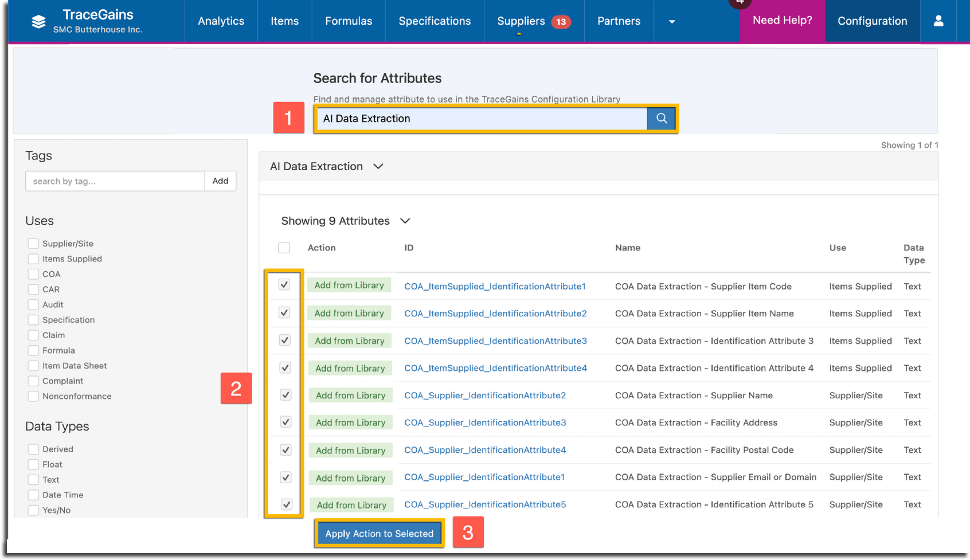Open the COA_ItemSupplied_IdentificationAttribute3 link
Viewport: 970px width, 560px height.
pyautogui.click(x=495, y=341)
